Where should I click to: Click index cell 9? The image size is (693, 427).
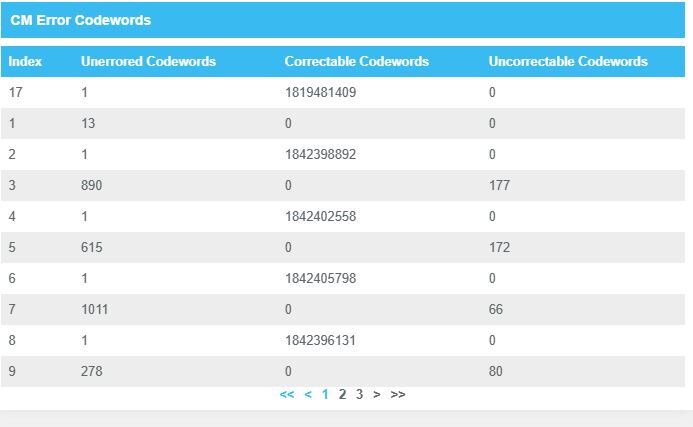12,371
